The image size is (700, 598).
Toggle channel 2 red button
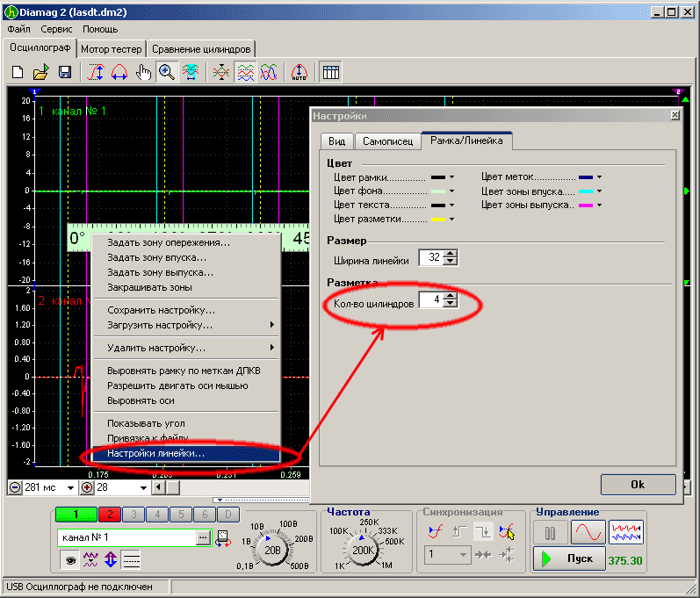110,515
